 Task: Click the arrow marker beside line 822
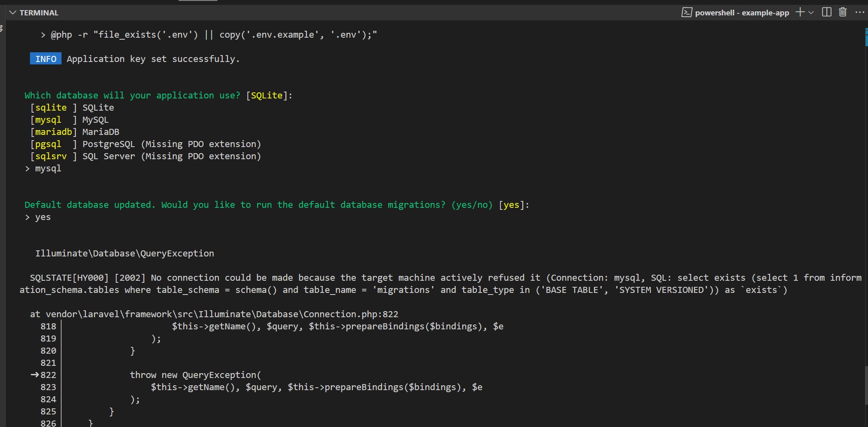35,375
